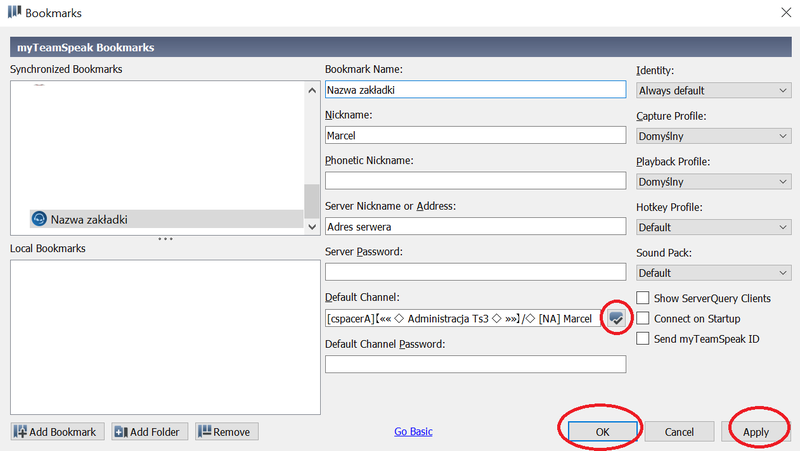Screen dimensions: 800x451
Task: Click Add Folder button
Action: point(149,432)
